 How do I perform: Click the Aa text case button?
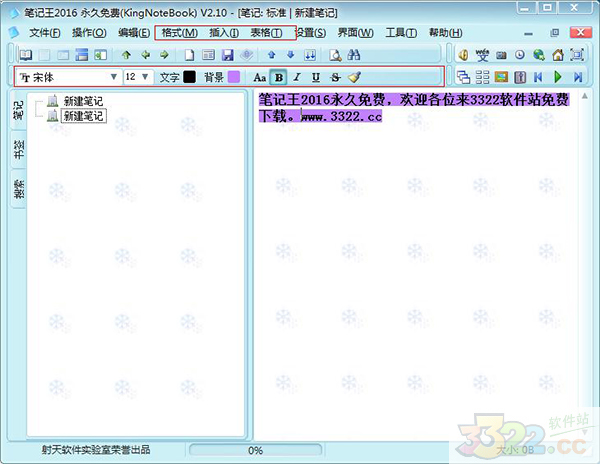(x=259, y=78)
